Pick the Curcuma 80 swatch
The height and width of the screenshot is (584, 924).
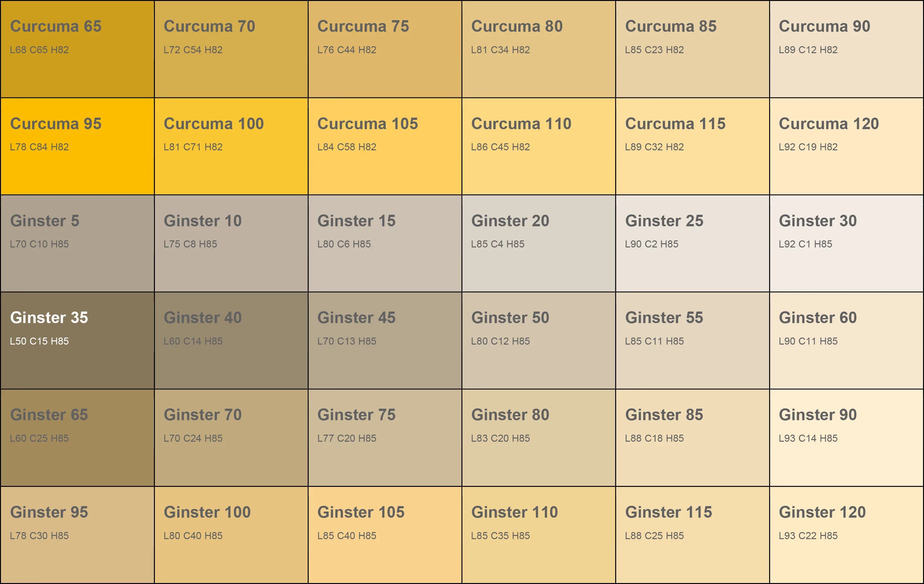[538, 49]
